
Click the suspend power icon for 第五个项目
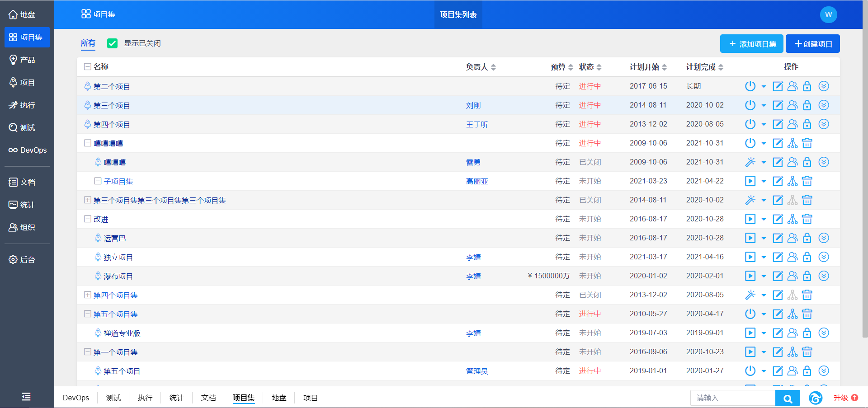(x=750, y=370)
